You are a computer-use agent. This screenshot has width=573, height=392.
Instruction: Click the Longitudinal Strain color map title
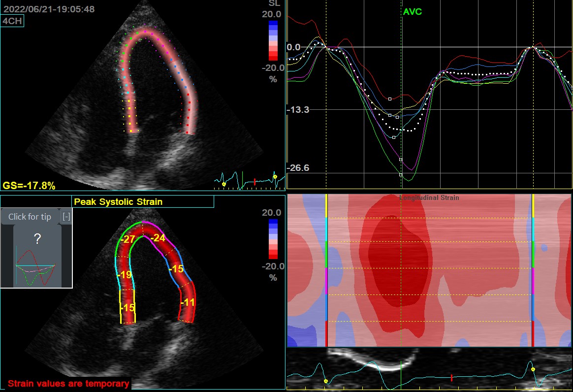pyautogui.click(x=429, y=198)
